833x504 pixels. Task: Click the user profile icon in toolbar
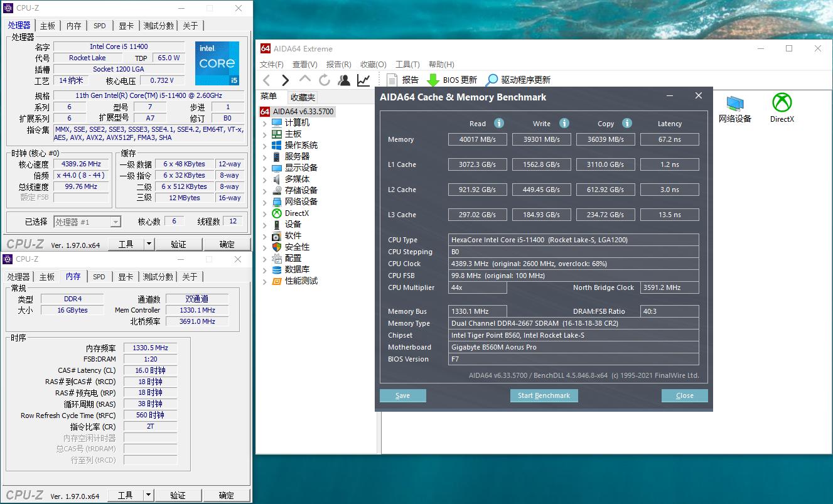(x=344, y=80)
